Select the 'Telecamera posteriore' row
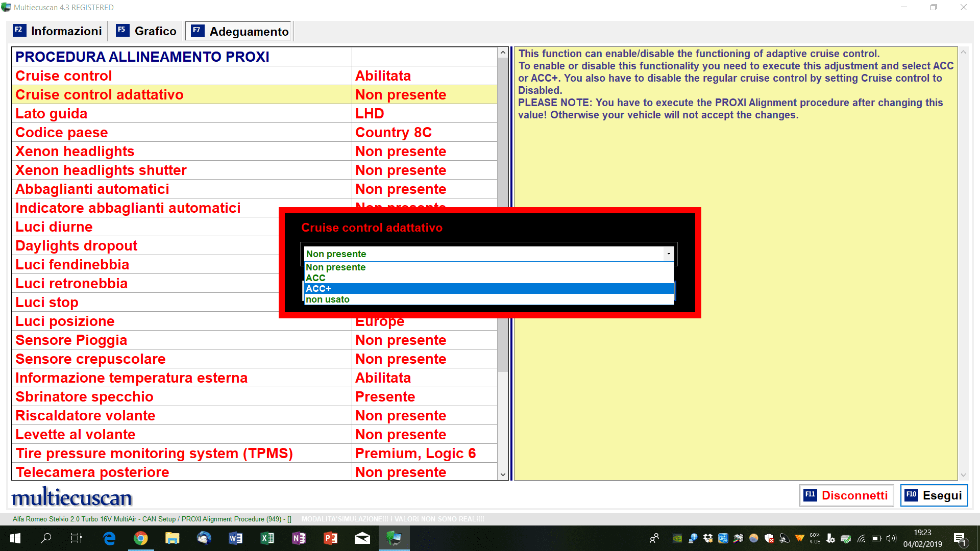Image resolution: width=980 pixels, height=551 pixels. 255,471
